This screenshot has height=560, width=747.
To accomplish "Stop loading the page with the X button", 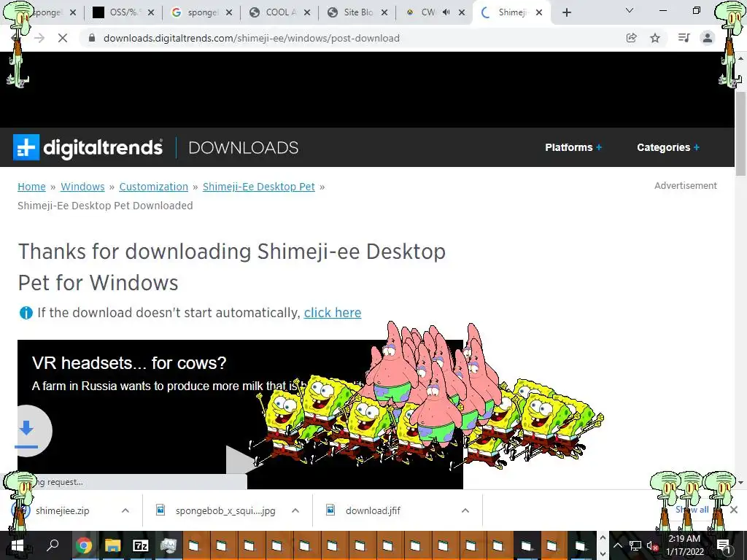I will (x=63, y=38).
